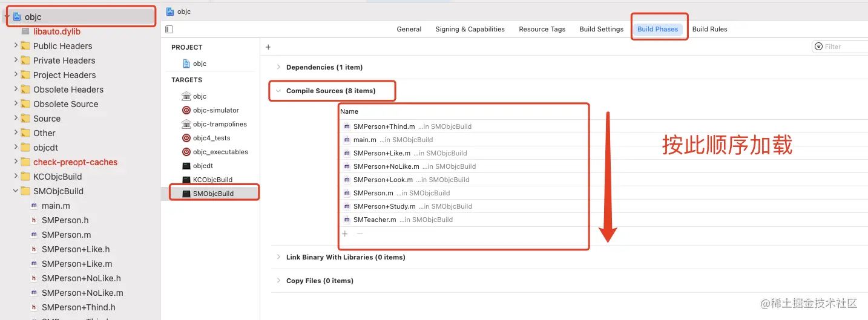Add a source file with plus button

click(345, 233)
